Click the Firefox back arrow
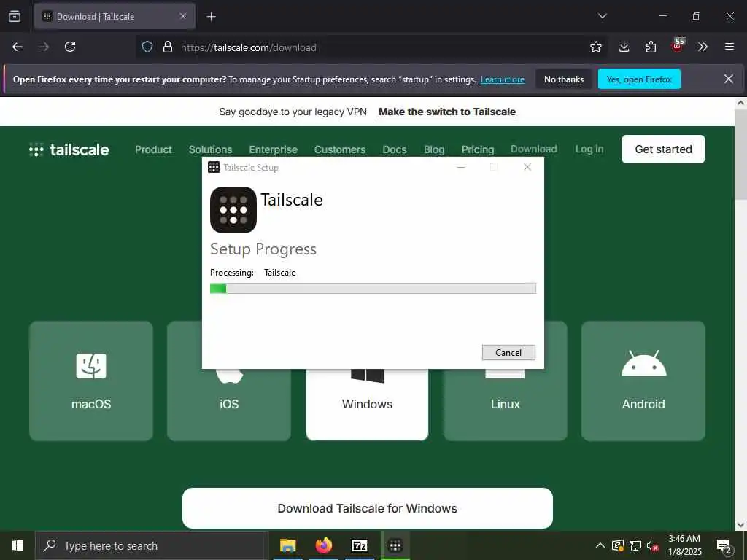This screenshot has height=560, width=747. click(x=18, y=47)
